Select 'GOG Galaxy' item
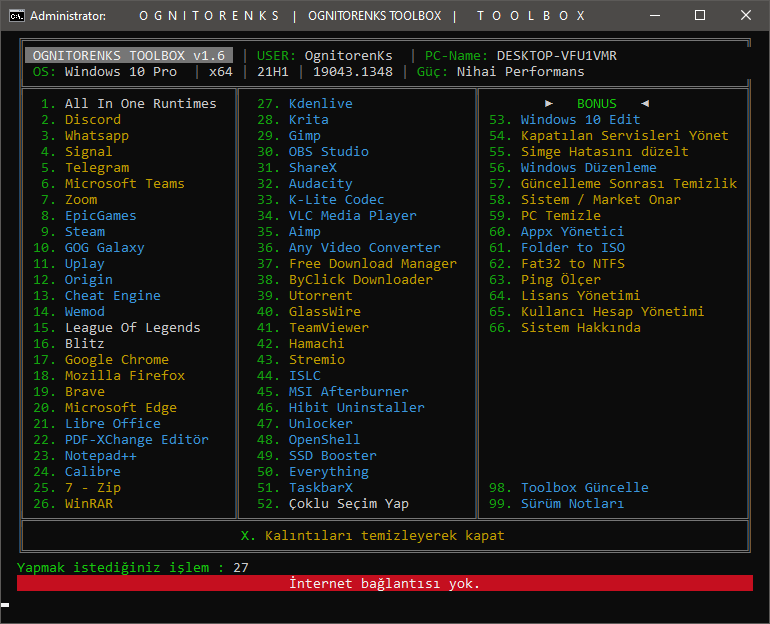This screenshot has height=624, width=770. (x=105, y=248)
